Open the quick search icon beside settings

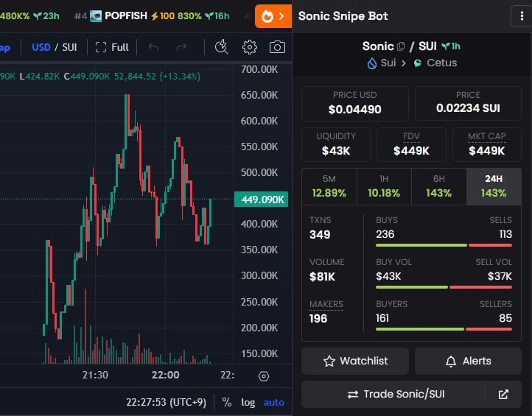(x=221, y=47)
